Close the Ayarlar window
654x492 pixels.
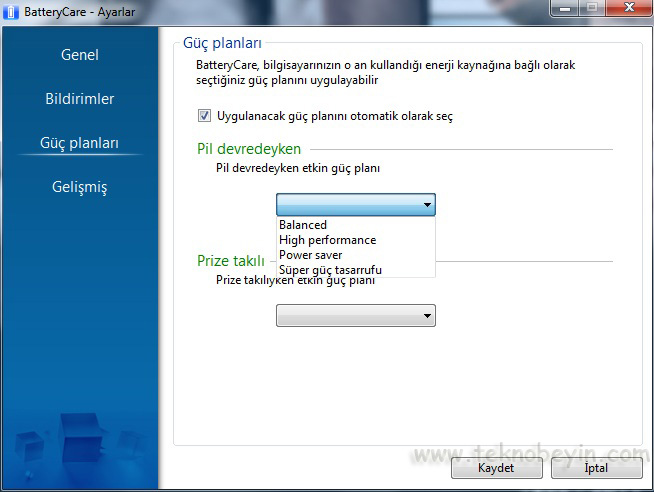629,8
